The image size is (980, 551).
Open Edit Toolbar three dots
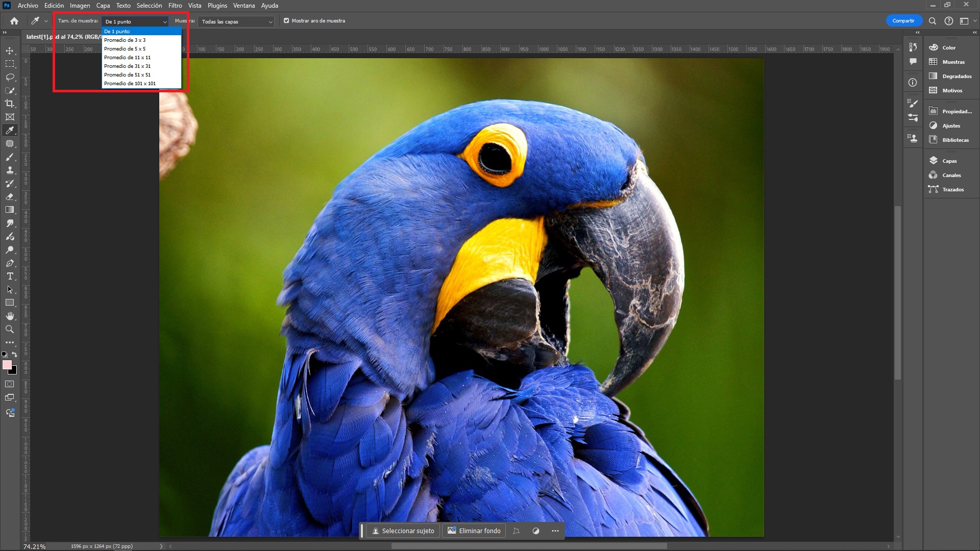(10, 343)
